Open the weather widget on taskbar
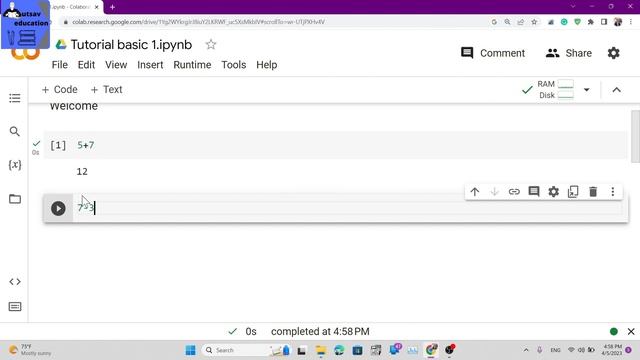The image size is (640, 360). point(31,350)
